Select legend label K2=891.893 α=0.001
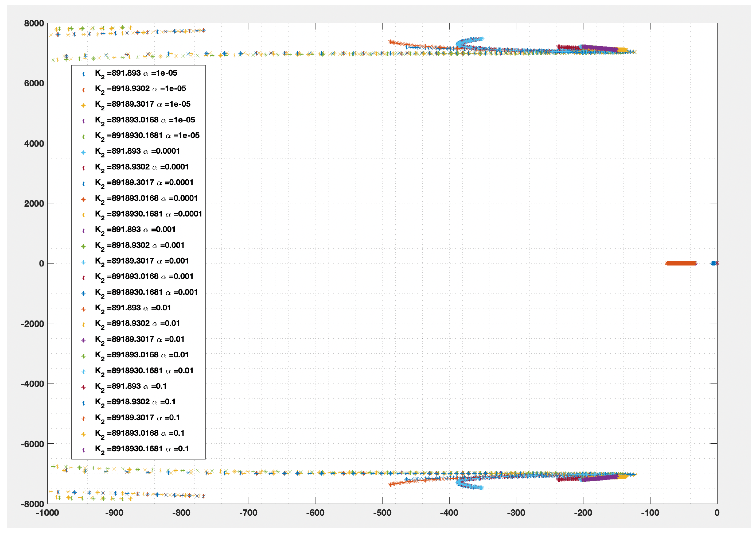 point(135,230)
